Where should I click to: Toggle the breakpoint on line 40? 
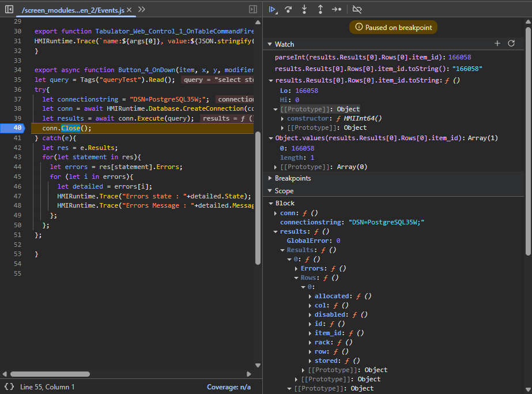tap(17, 128)
